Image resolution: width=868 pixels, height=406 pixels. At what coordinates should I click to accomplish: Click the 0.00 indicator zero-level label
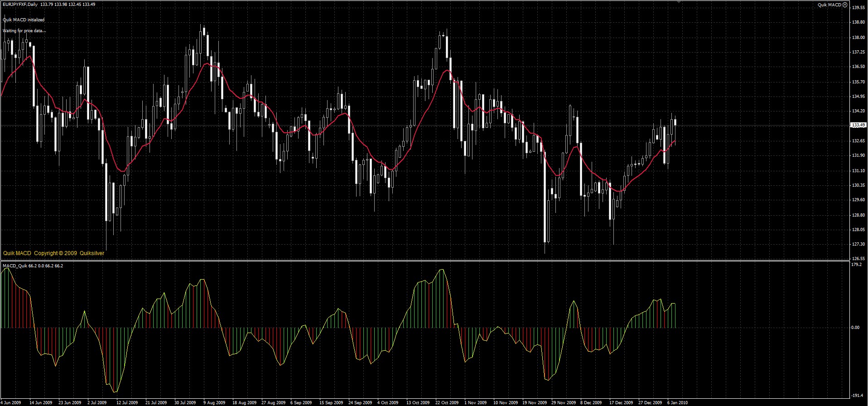point(856,328)
